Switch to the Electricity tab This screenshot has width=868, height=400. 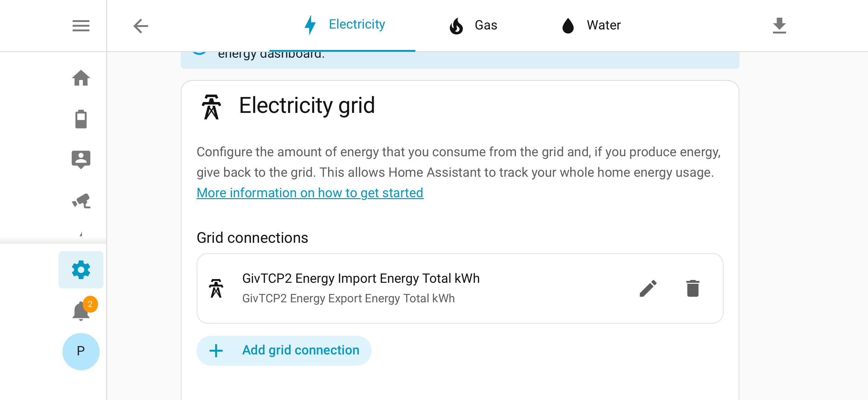[343, 25]
